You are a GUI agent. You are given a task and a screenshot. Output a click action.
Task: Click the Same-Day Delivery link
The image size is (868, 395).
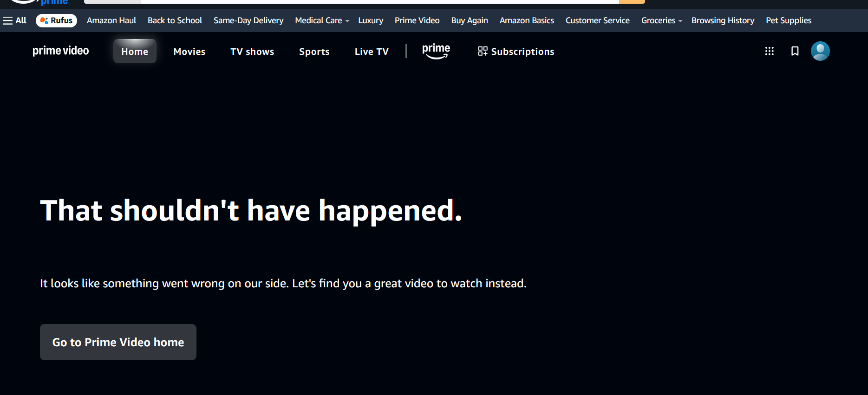click(248, 20)
